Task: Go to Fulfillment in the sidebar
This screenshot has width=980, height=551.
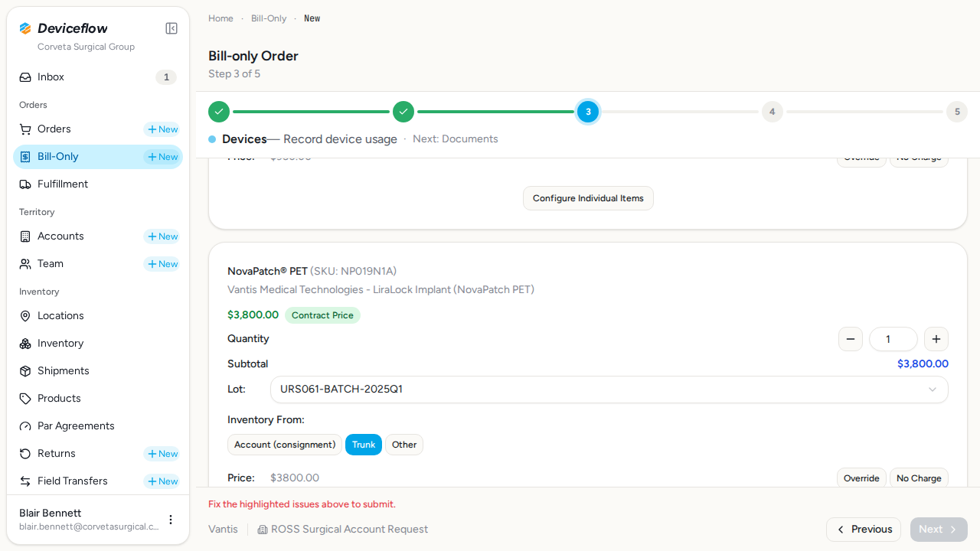Action: click(98, 184)
